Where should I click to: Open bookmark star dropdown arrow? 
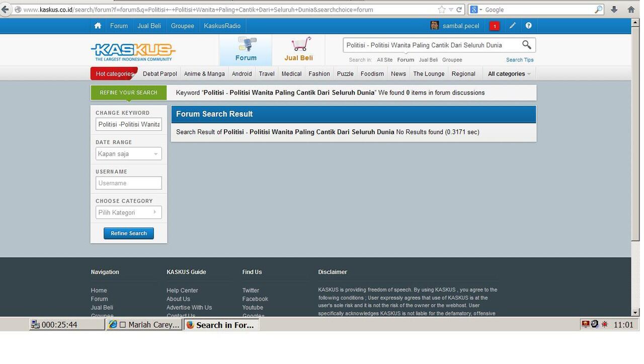[451, 10]
